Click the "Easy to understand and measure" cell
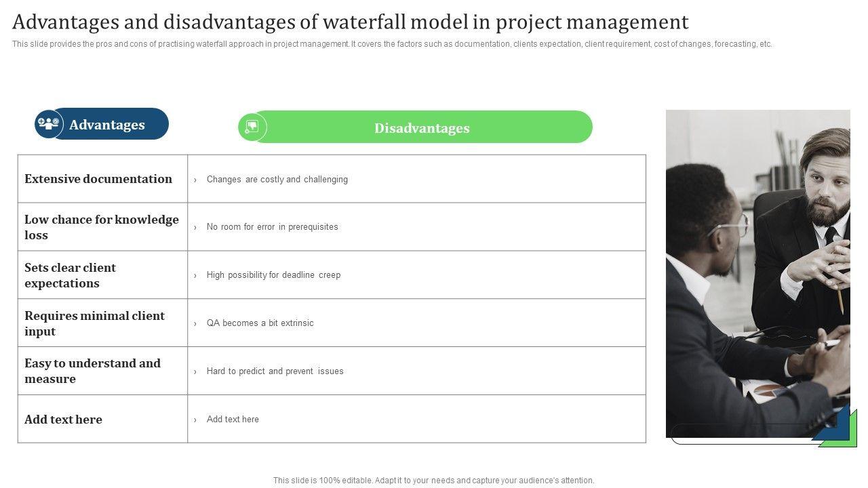 [x=93, y=371]
